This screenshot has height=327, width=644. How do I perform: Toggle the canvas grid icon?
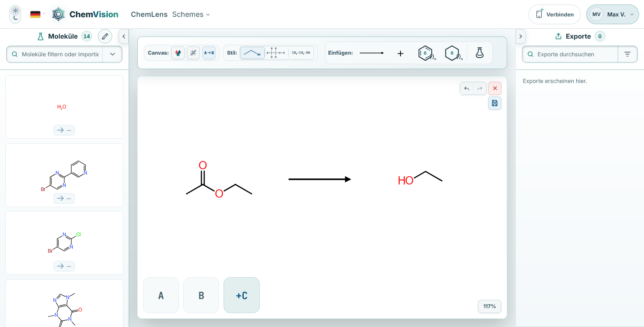(194, 53)
